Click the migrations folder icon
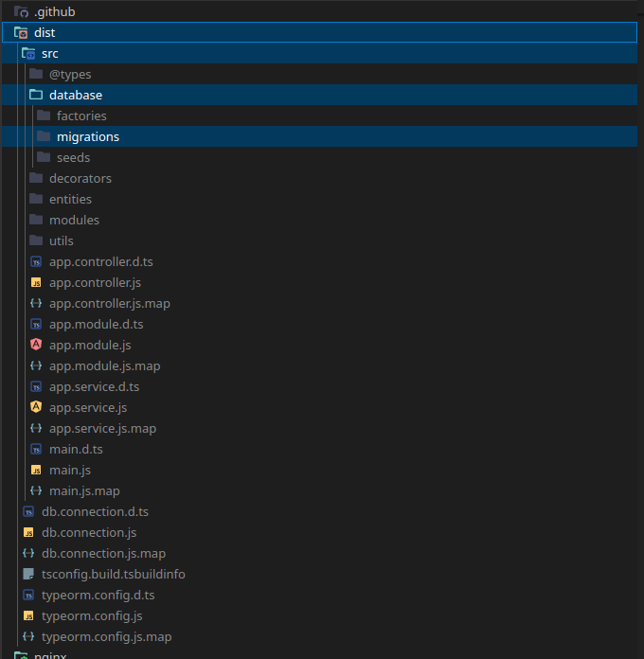 [44, 136]
